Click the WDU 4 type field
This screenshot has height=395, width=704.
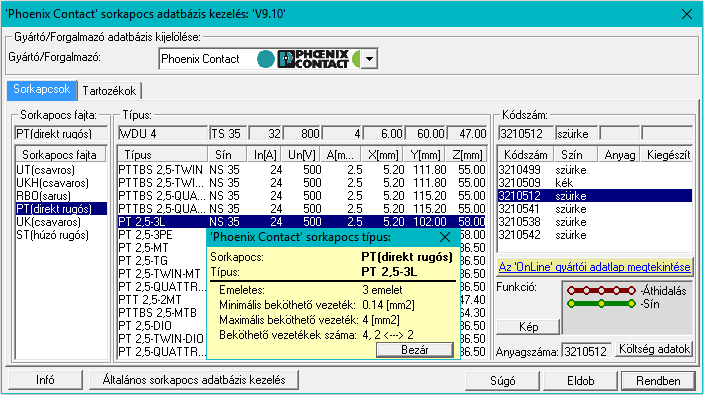(x=163, y=134)
